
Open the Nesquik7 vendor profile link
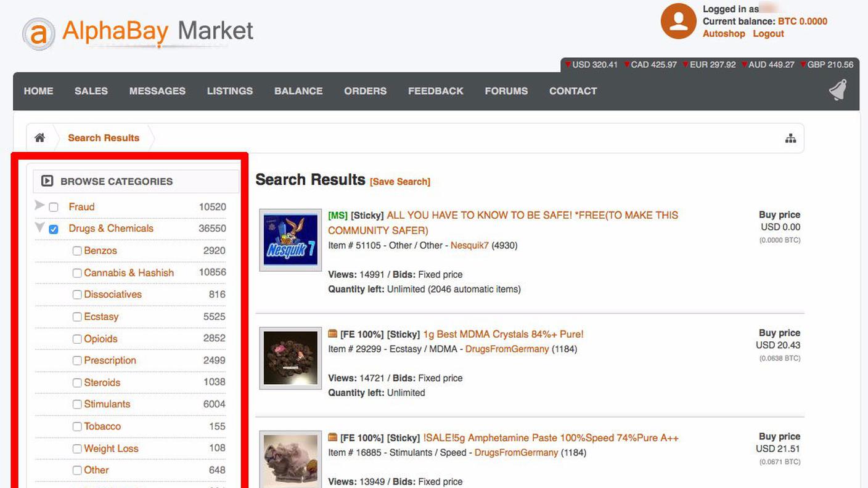coord(470,245)
